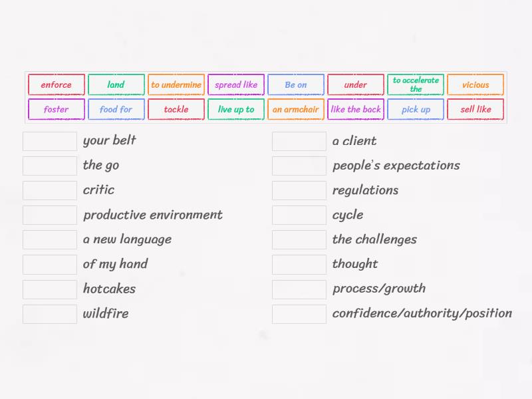Pick the "pick up" word tile
This screenshot has width=532, height=399.
pos(416,109)
